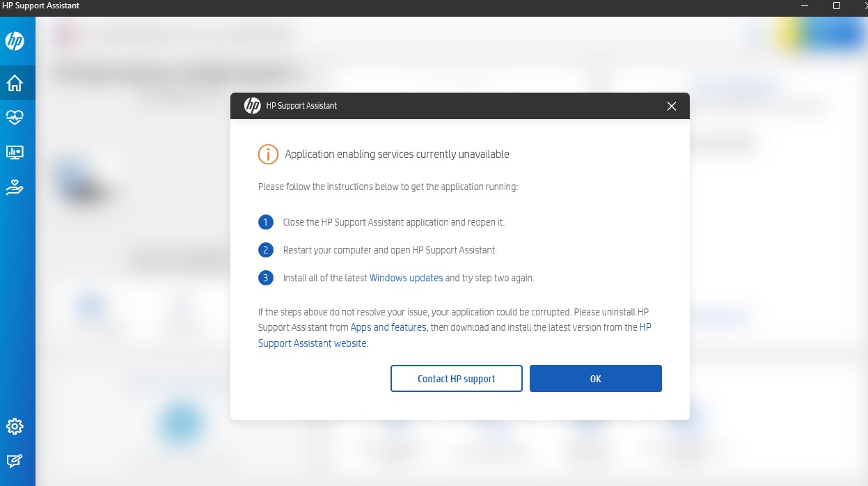The image size is (868, 486).
Task: Open the Windows updates link
Action: coord(406,278)
